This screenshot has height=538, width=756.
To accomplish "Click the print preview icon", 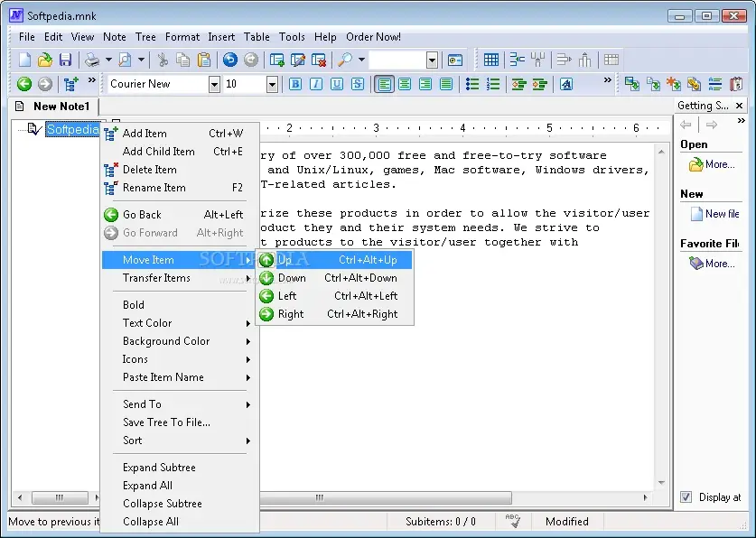I will click(x=125, y=60).
